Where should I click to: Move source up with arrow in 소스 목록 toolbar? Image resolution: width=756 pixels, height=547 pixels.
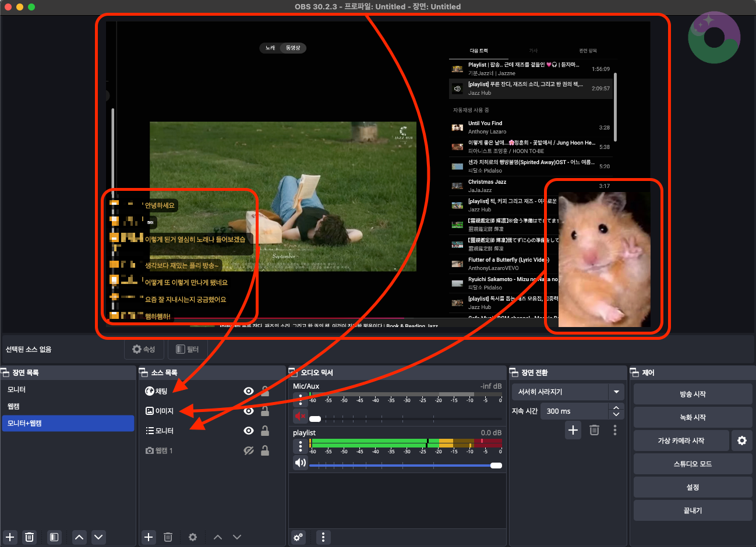point(218,537)
